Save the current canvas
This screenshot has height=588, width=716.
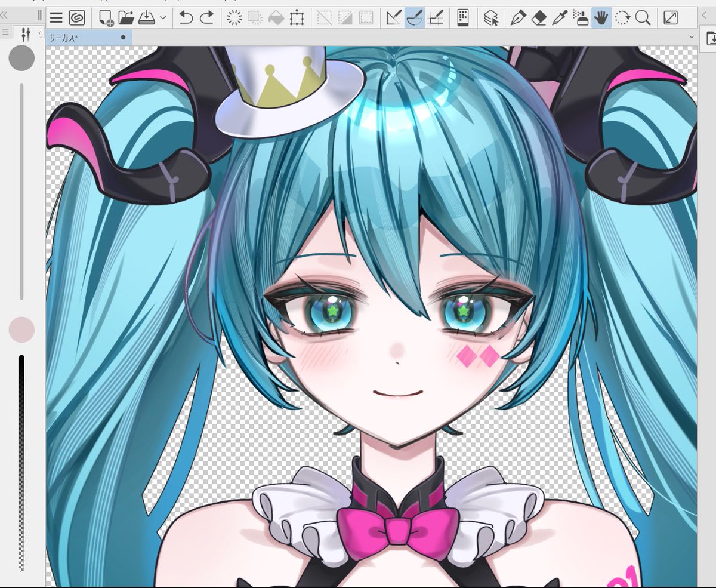pyautogui.click(x=147, y=18)
